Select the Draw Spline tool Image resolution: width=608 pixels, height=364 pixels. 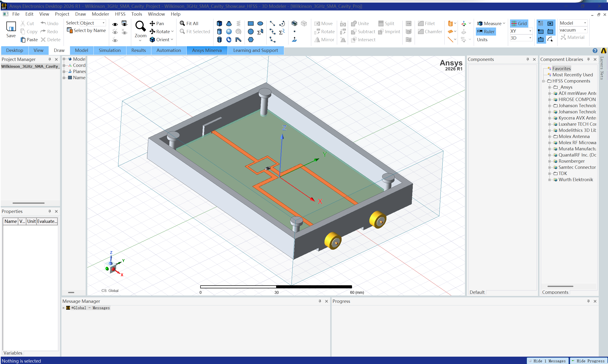(x=272, y=32)
